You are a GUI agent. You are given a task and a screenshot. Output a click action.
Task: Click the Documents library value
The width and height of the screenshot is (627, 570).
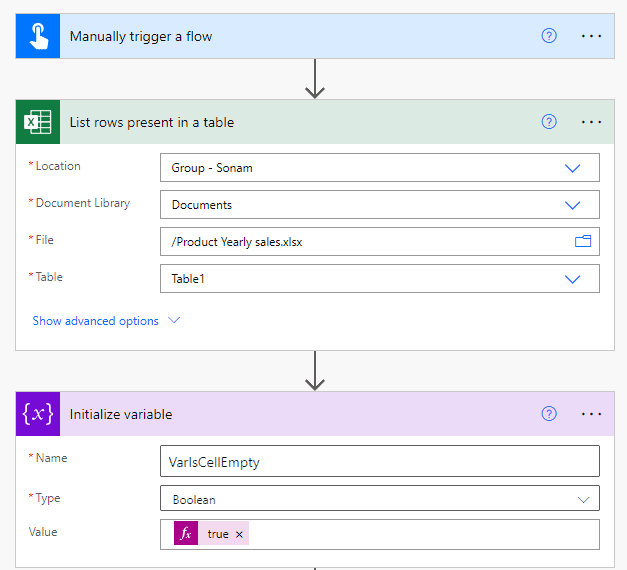tap(202, 205)
